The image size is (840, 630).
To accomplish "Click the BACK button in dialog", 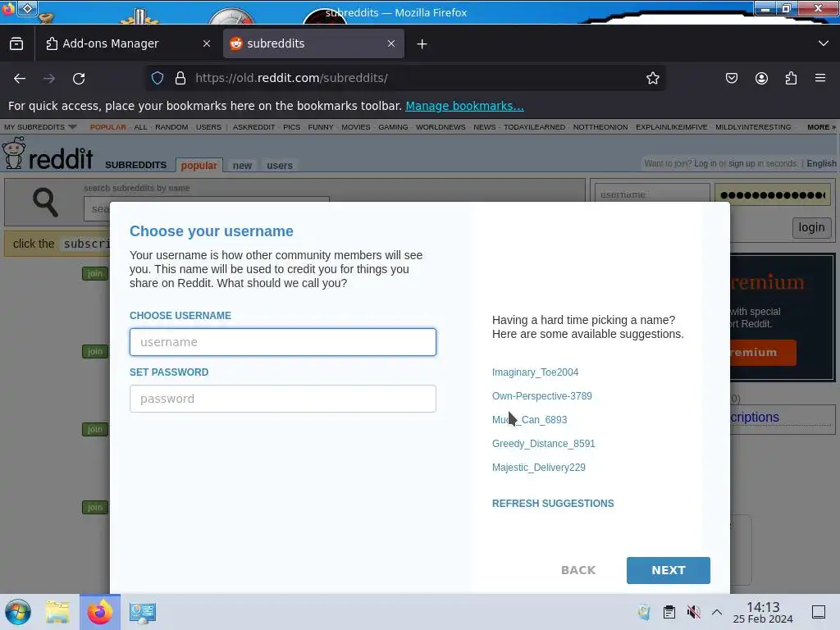I will click(578, 570).
